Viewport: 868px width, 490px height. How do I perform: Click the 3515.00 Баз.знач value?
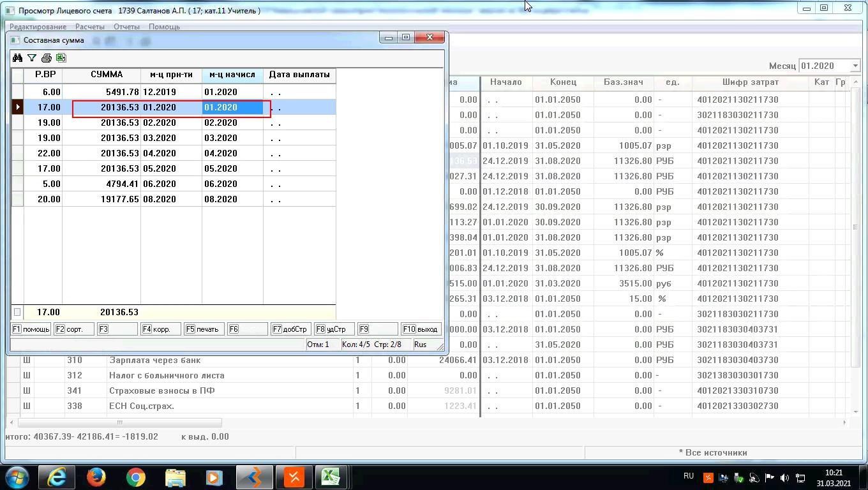pyautogui.click(x=624, y=283)
